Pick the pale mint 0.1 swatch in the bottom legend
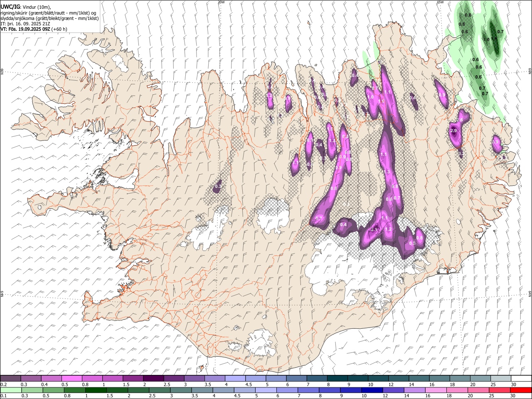 [11, 390]
